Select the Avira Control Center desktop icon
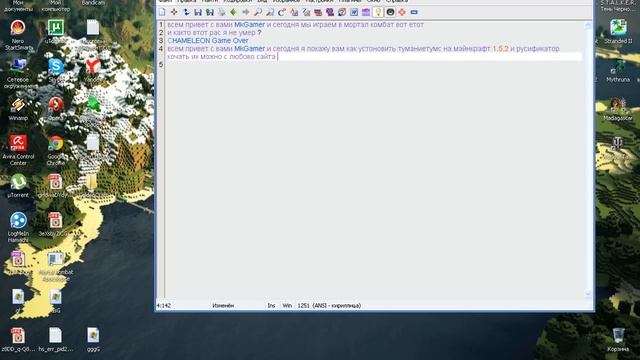 click(18, 150)
